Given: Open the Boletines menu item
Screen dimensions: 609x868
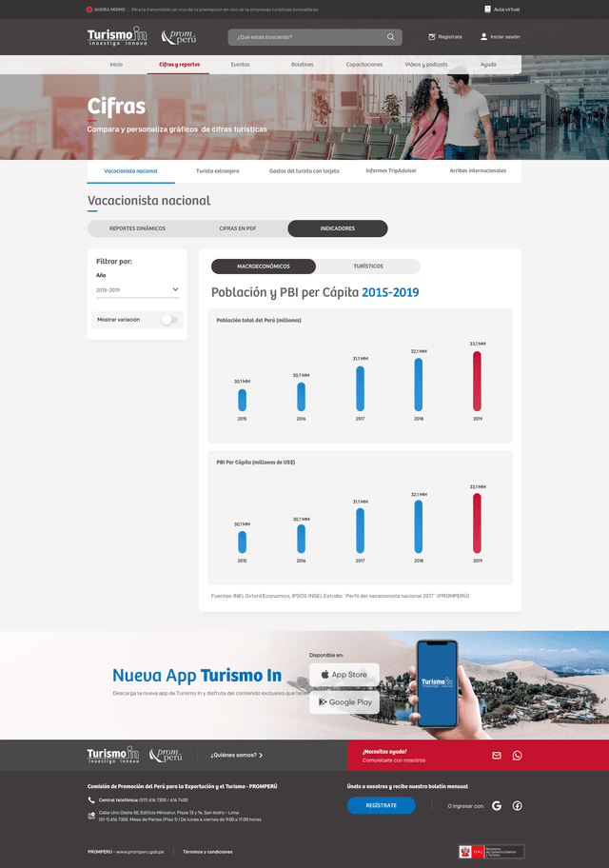Looking at the screenshot, I should [303, 65].
